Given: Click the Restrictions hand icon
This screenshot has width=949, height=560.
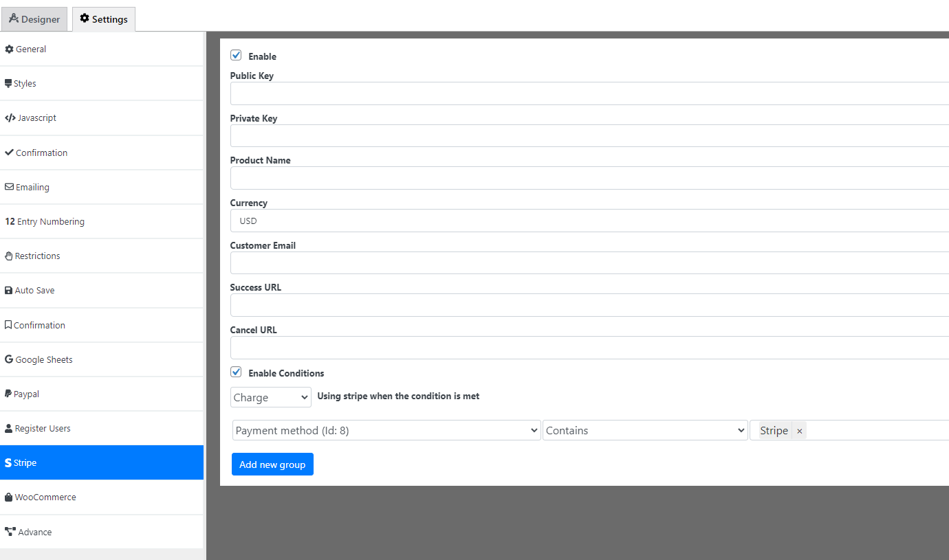Looking at the screenshot, I should click(9, 256).
